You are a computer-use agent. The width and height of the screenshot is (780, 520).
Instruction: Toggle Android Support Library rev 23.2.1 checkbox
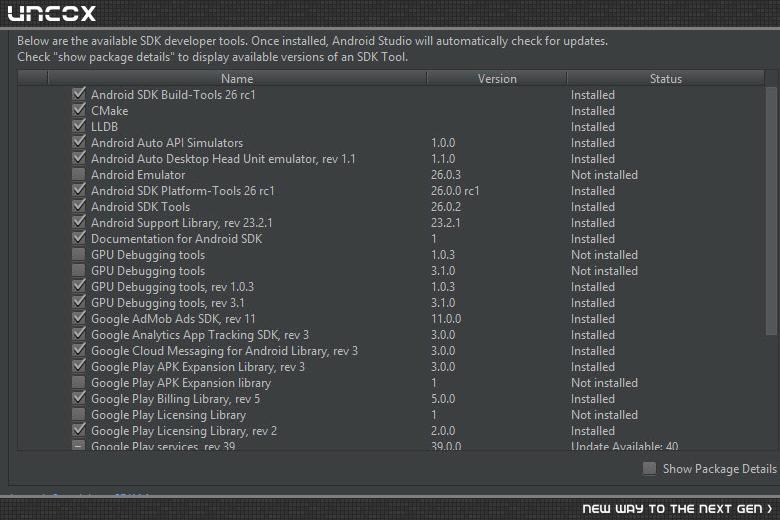tap(79, 222)
